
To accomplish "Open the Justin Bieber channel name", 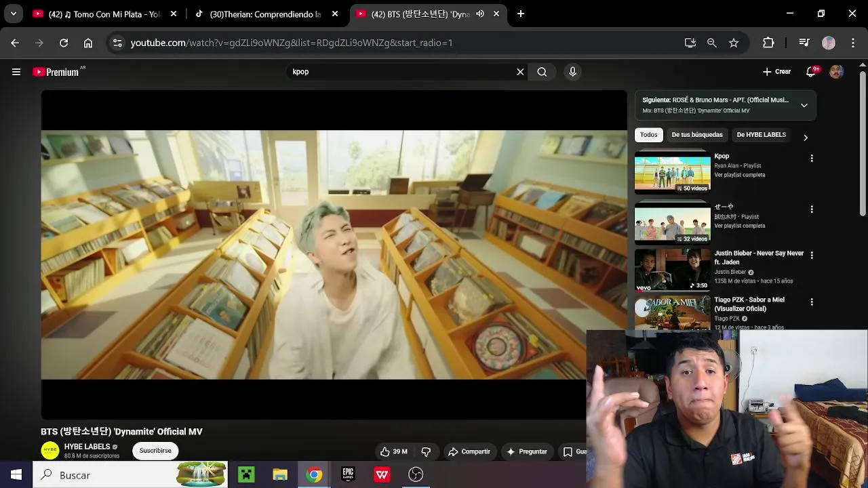I will pyautogui.click(x=730, y=272).
